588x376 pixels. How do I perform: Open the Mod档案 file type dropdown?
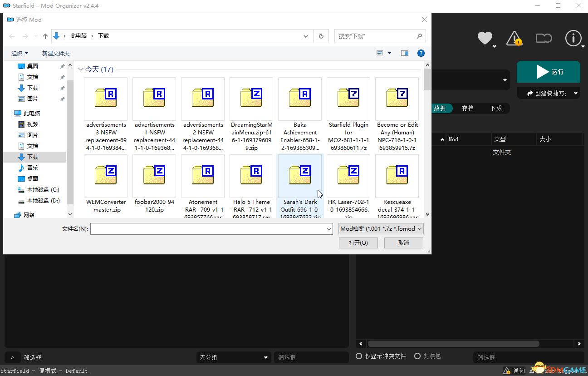(x=381, y=229)
